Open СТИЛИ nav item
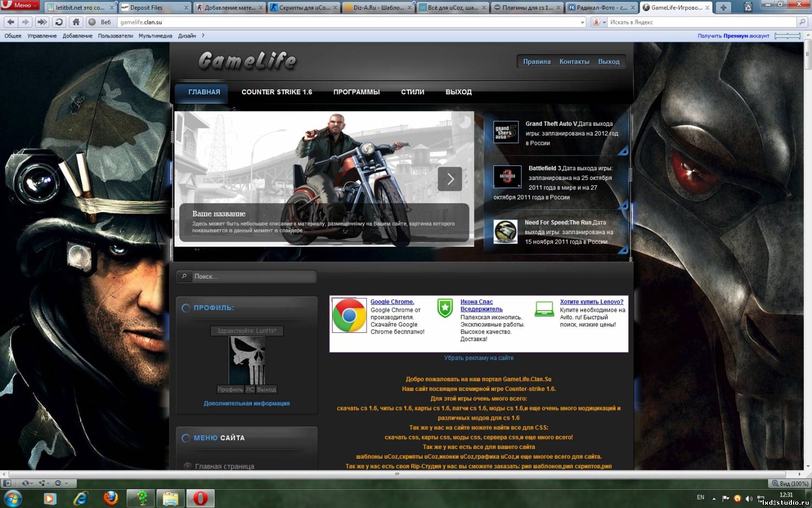The height and width of the screenshot is (508, 812). point(413,92)
